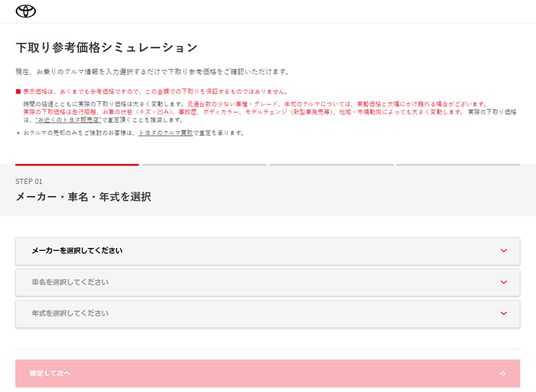
Task: Click the メーカー・車名・年式を選択 step heading
Action: click(83, 197)
